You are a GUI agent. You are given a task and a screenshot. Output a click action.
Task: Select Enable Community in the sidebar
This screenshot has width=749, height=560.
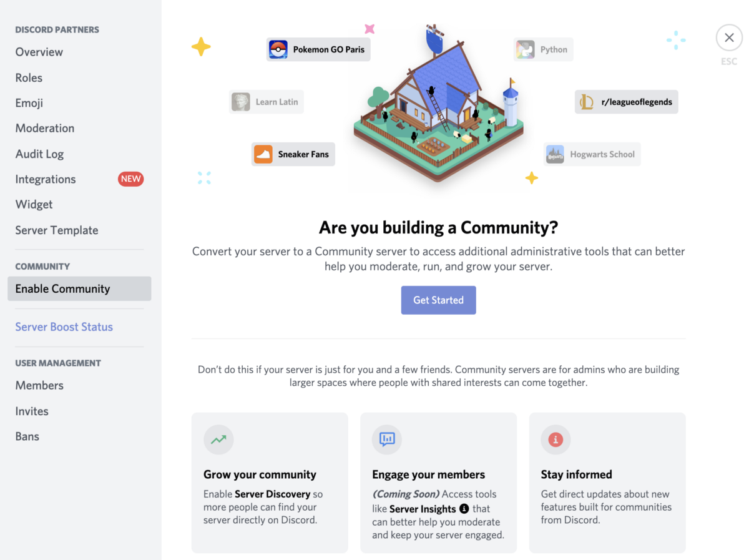click(79, 289)
